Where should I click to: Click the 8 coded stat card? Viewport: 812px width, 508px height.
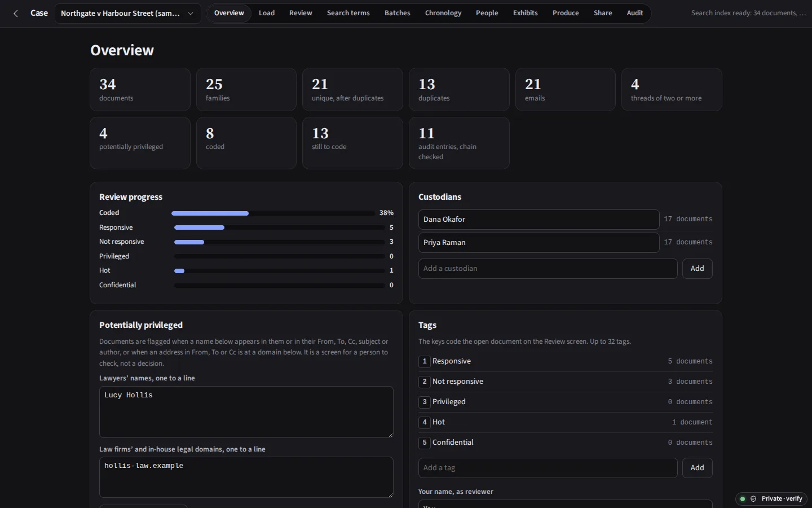pos(246,143)
